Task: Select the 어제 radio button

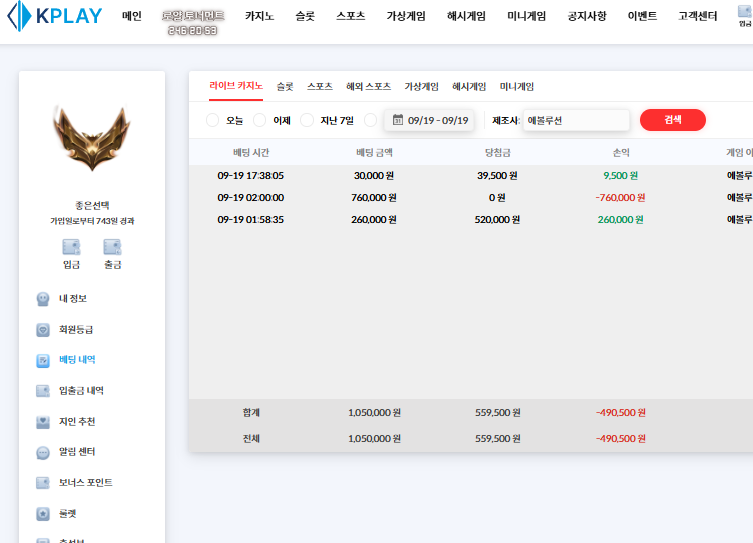Action: tap(259, 120)
